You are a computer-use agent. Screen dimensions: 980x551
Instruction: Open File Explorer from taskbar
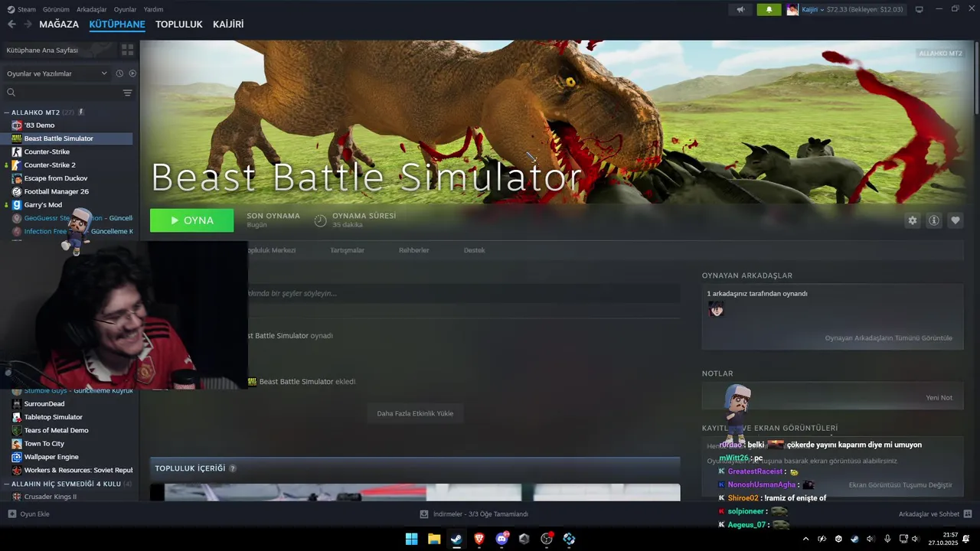coord(434,539)
